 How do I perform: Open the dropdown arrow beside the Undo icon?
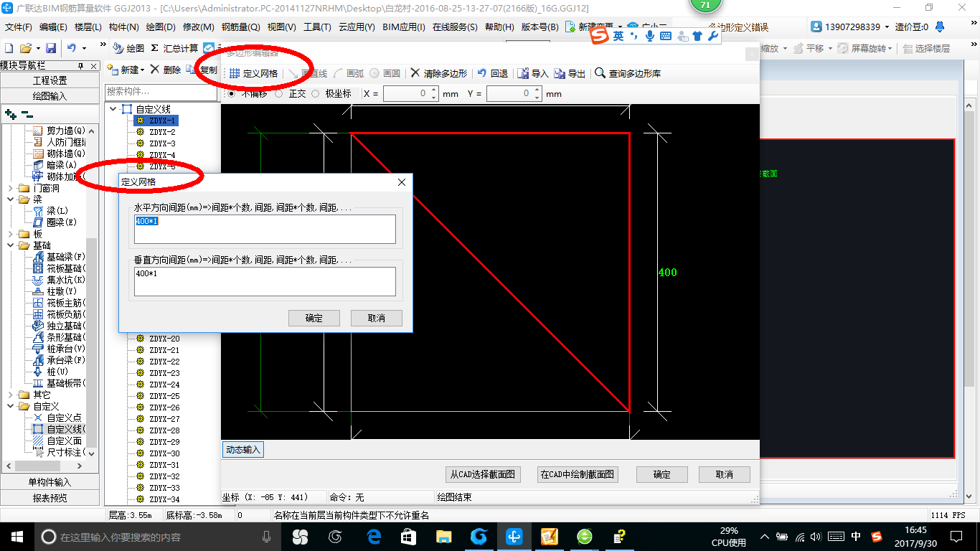coord(84,48)
